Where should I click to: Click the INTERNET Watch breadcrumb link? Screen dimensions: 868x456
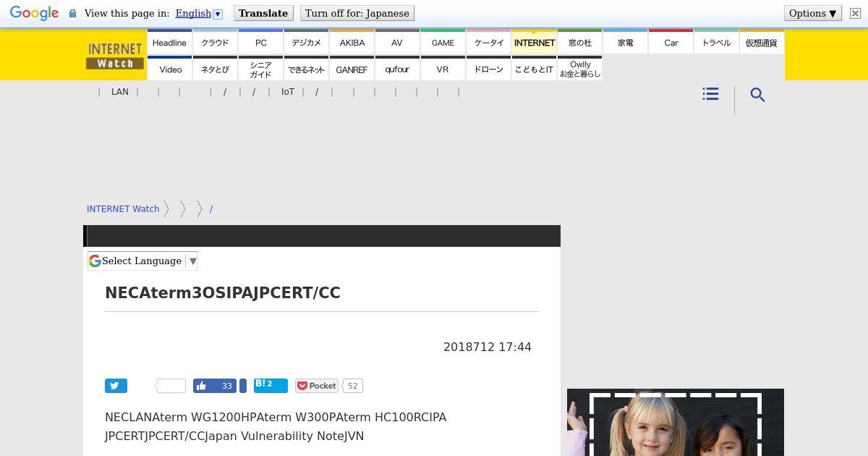click(x=123, y=208)
